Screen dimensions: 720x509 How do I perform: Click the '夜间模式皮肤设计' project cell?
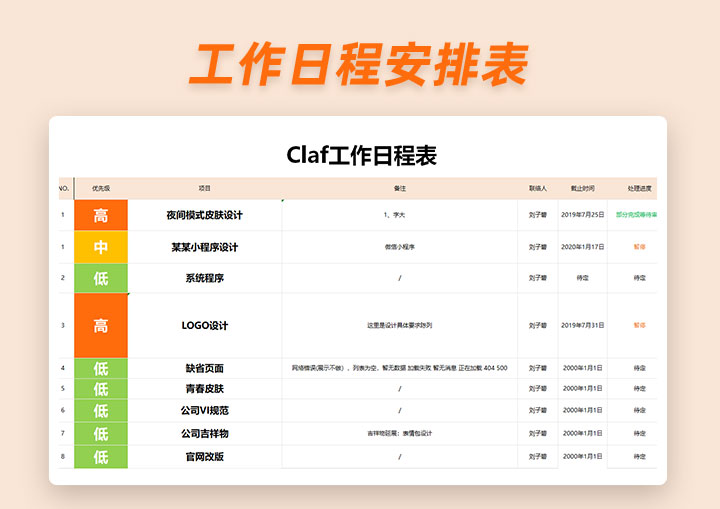point(205,215)
